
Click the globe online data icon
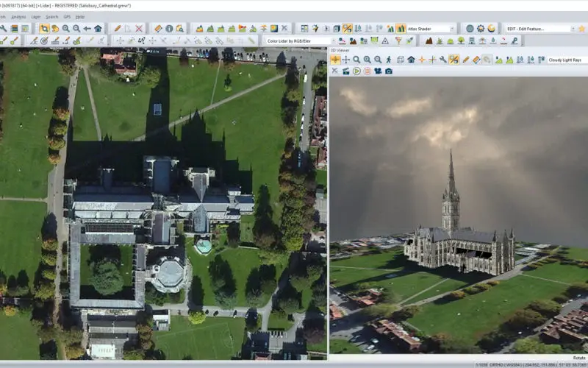[x=470, y=29]
